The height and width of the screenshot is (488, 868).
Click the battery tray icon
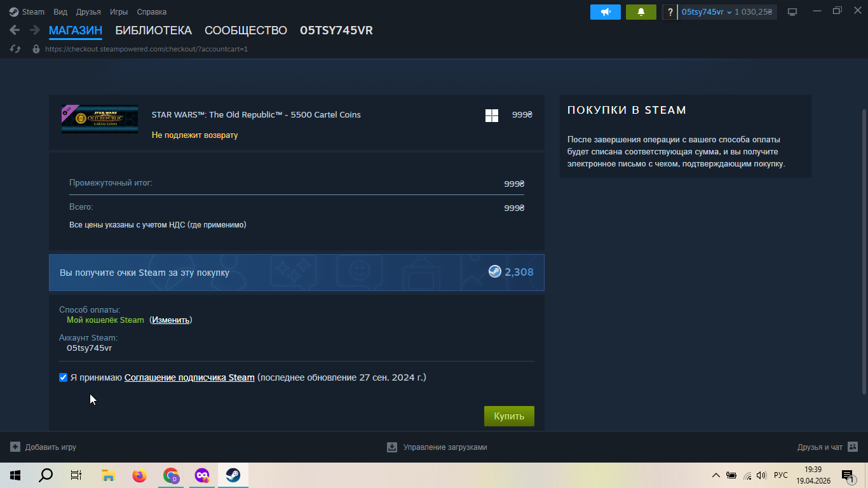click(731, 475)
